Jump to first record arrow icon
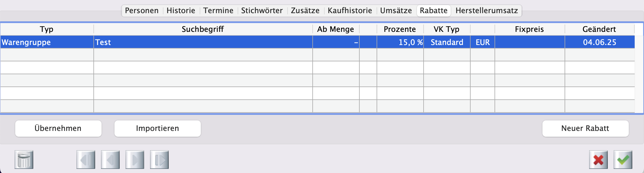Image resolution: width=644 pixels, height=173 pixels. (x=86, y=160)
